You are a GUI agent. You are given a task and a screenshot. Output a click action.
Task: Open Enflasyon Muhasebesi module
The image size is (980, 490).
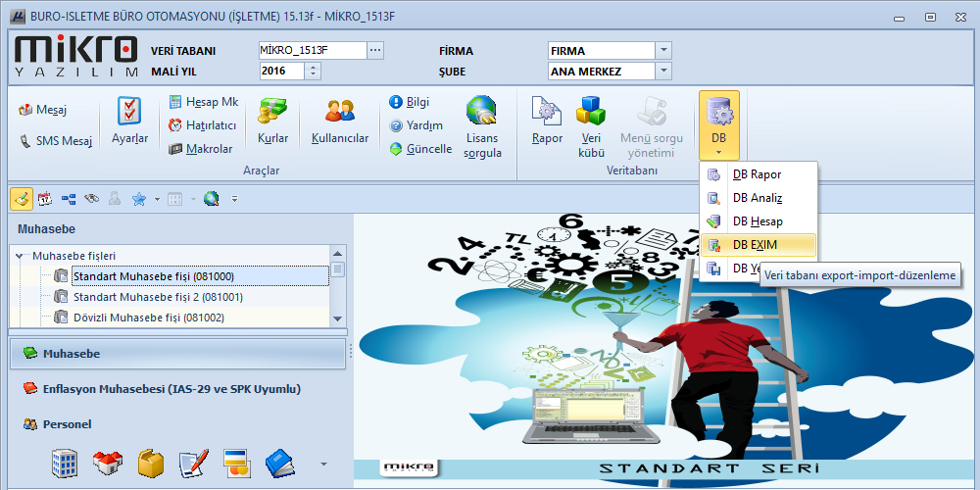(178, 389)
